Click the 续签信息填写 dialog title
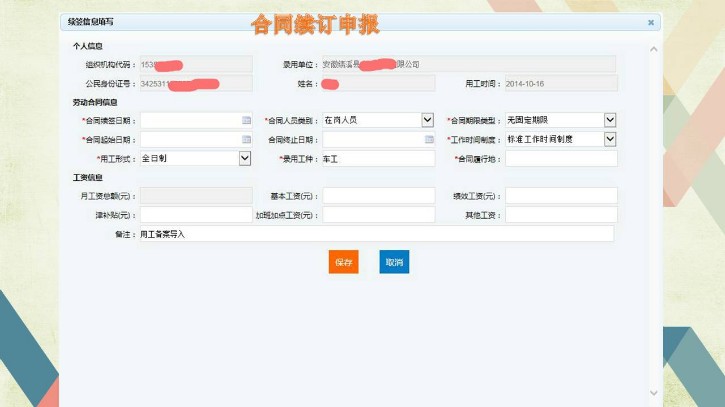The image size is (725, 407). pos(91,22)
